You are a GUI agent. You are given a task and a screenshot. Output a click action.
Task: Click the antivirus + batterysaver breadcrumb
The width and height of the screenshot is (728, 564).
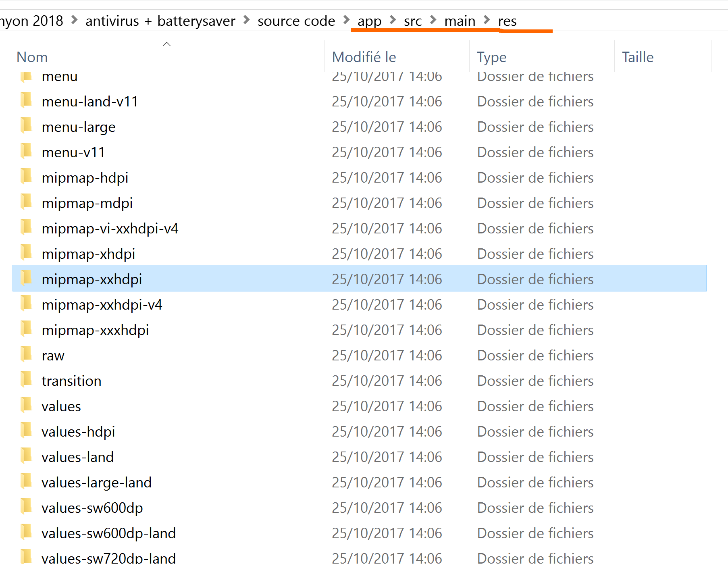coord(160,21)
